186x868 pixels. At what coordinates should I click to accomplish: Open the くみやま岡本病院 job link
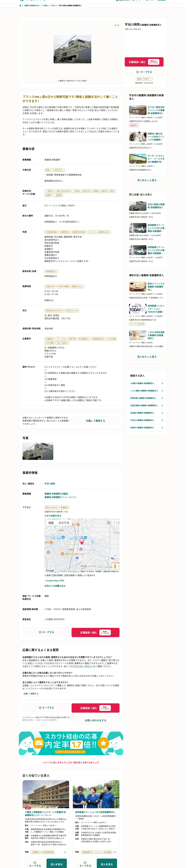tap(156, 335)
